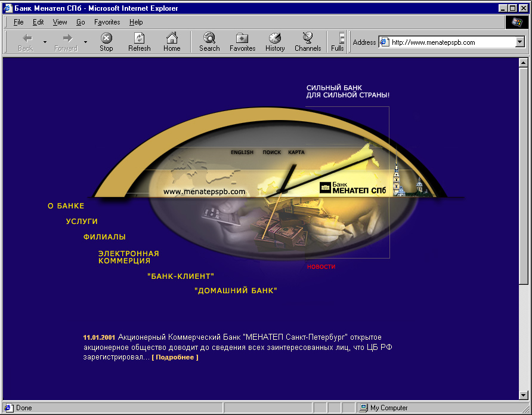Viewport: 532px width, 415px height.
Task: Expand the Forward button history arrow
Action: coord(85,42)
